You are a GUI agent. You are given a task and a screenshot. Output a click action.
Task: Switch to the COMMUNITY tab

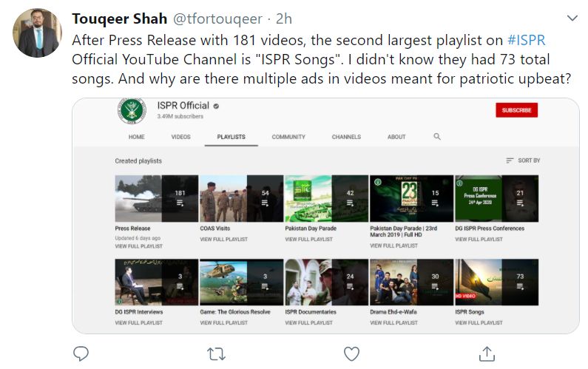[x=288, y=137]
